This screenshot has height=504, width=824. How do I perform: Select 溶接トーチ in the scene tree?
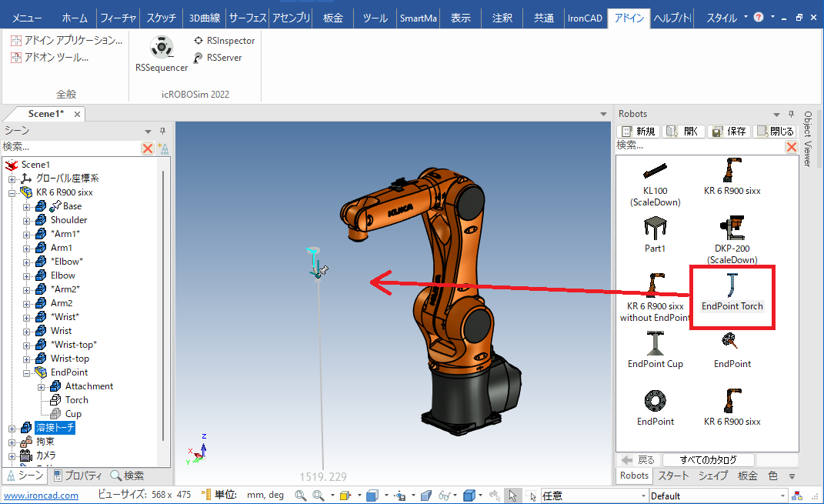[x=55, y=428]
